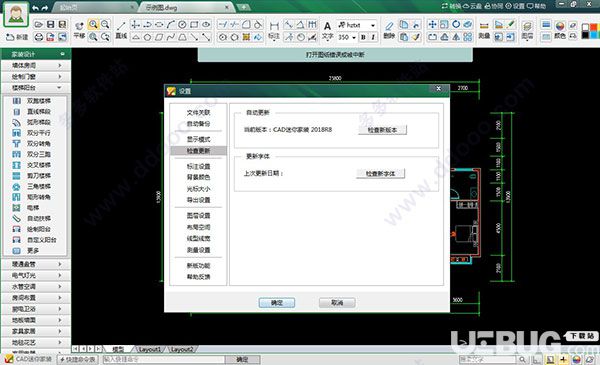
Task: Select the ellipse drawing tool
Action: [206, 24]
